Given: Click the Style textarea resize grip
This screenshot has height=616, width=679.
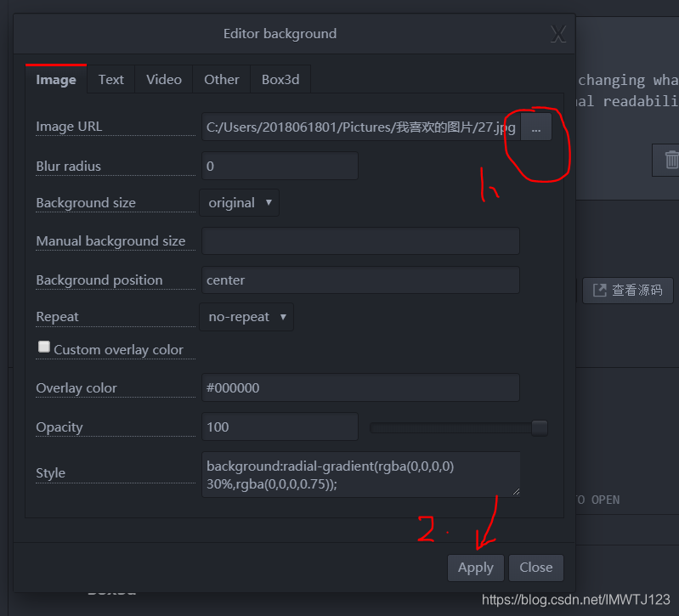Looking at the screenshot, I should pos(516,492).
